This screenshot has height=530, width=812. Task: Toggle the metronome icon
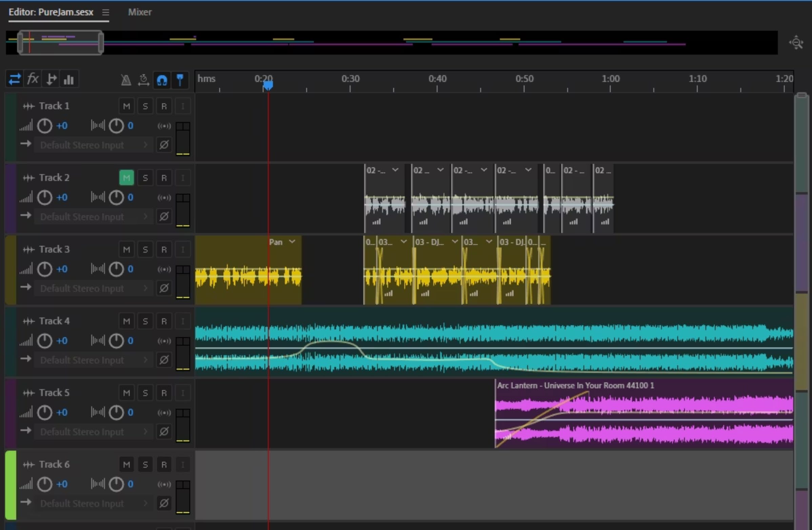pos(126,80)
